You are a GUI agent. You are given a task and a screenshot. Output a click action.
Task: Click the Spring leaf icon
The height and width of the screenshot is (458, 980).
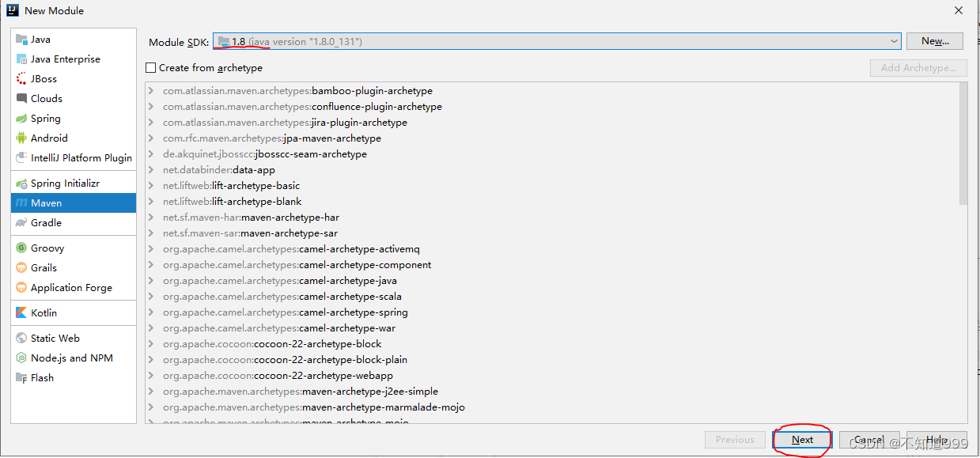(21, 119)
